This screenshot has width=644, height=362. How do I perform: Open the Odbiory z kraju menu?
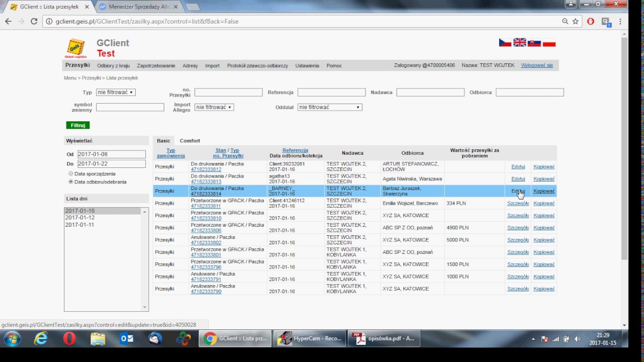tap(113, 66)
